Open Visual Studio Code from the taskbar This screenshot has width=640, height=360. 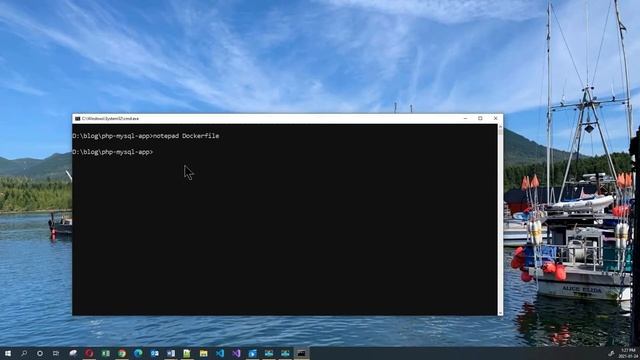point(220,353)
